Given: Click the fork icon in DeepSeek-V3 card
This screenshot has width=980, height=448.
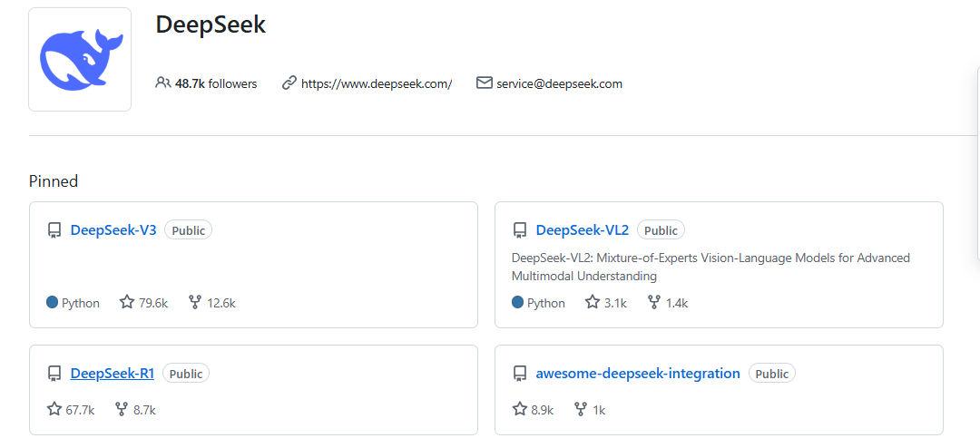Looking at the screenshot, I should (194, 303).
